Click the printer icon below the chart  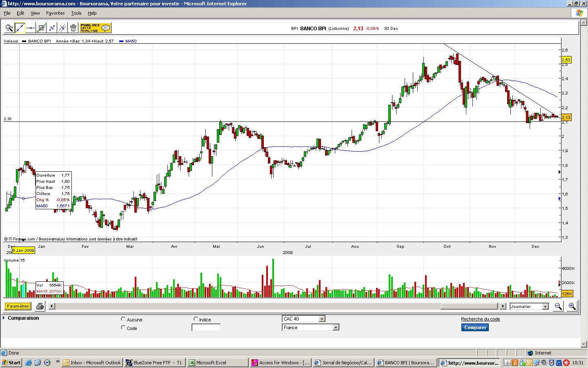(40, 306)
